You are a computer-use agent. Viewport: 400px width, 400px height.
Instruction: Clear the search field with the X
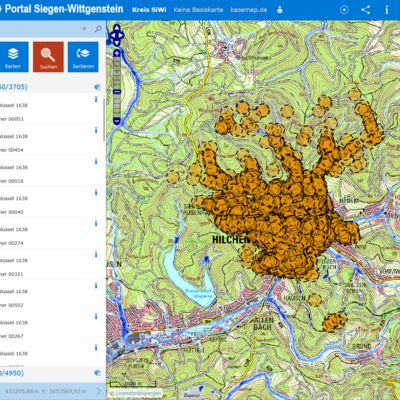(84, 29)
